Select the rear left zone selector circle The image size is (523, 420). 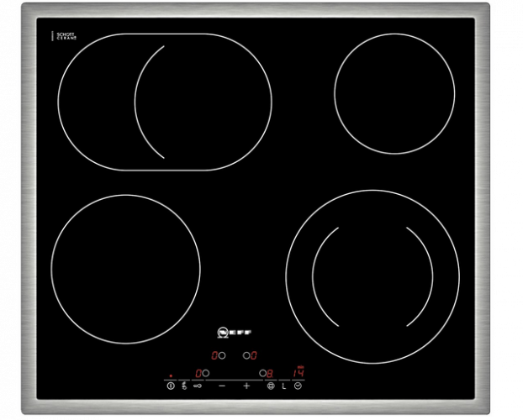(x=222, y=355)
